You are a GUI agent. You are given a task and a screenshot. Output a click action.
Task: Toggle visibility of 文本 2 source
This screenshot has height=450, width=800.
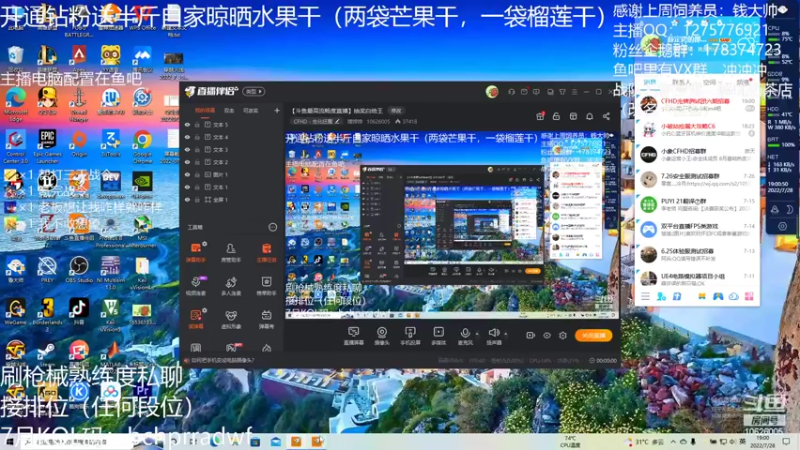tap(187, 162)
